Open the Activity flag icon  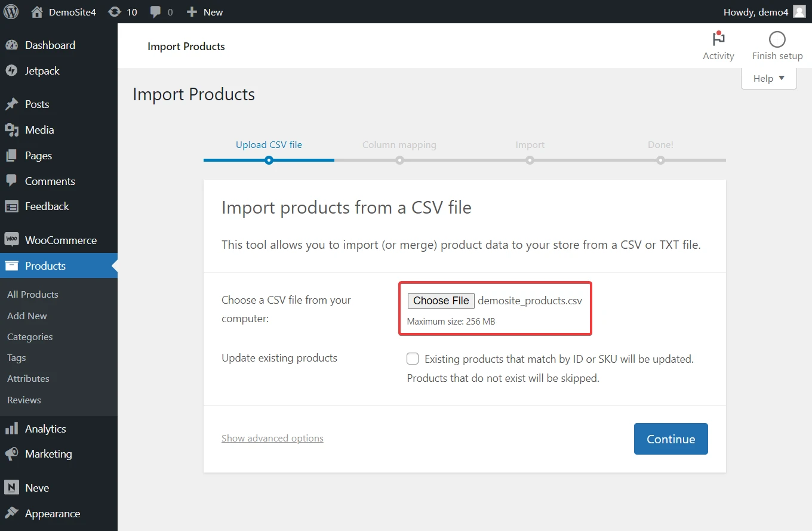click(718, 40)
